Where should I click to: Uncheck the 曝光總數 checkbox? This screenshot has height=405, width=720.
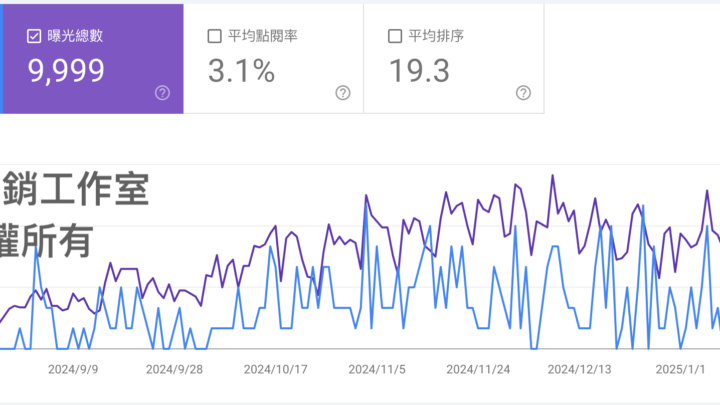(x=34, y=36)
